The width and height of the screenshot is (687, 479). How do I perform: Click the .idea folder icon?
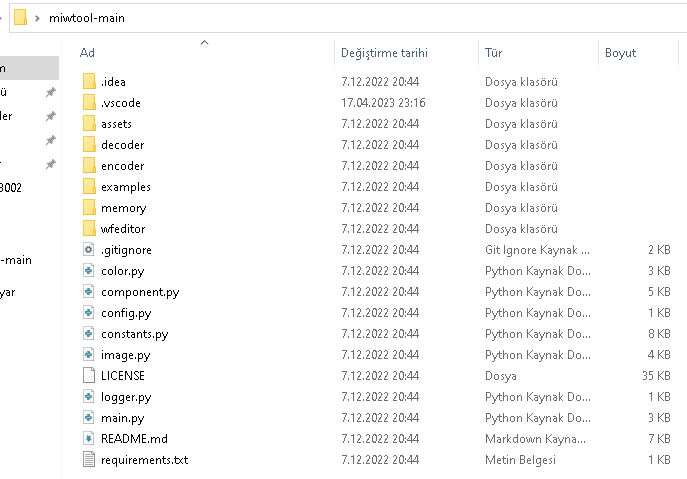(88, 82)
